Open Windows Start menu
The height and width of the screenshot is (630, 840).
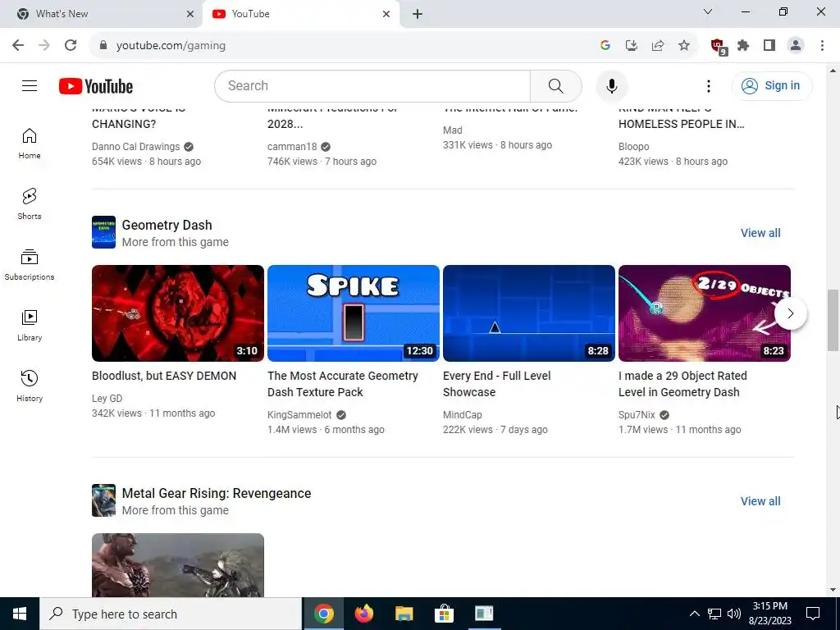20,614
